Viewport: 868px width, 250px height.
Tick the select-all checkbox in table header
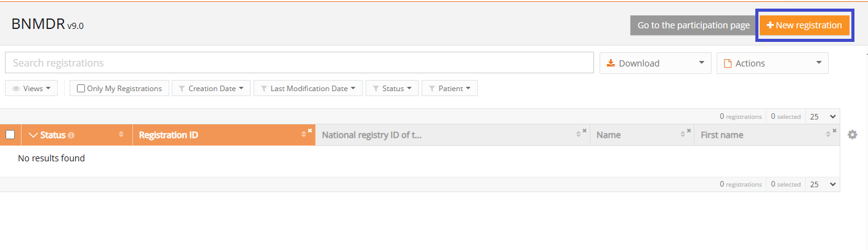(10, 135)
